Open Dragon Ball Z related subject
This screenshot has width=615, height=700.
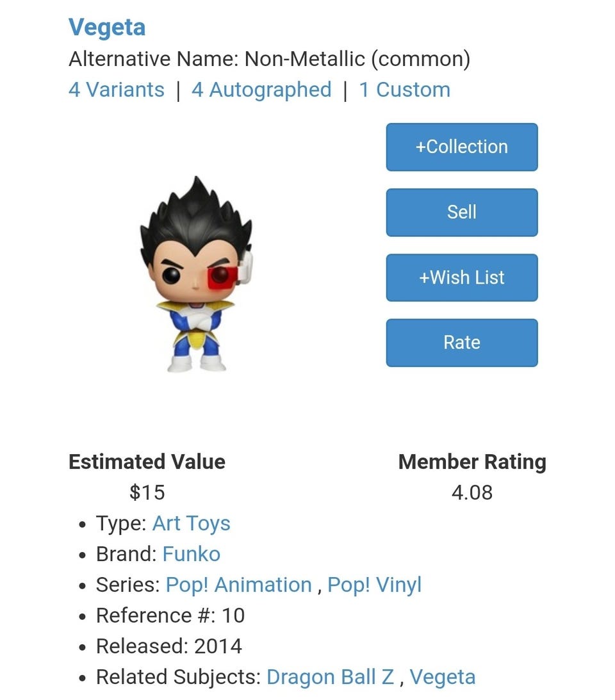click(x=331, y=677)
